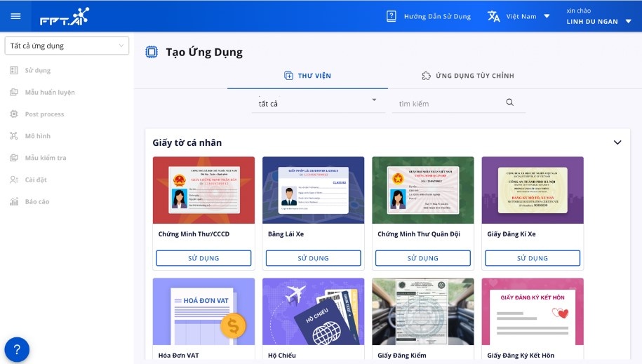Click the FPT.AI logo
This screenshot has width=642, height=364.
[x=65, y=16]
